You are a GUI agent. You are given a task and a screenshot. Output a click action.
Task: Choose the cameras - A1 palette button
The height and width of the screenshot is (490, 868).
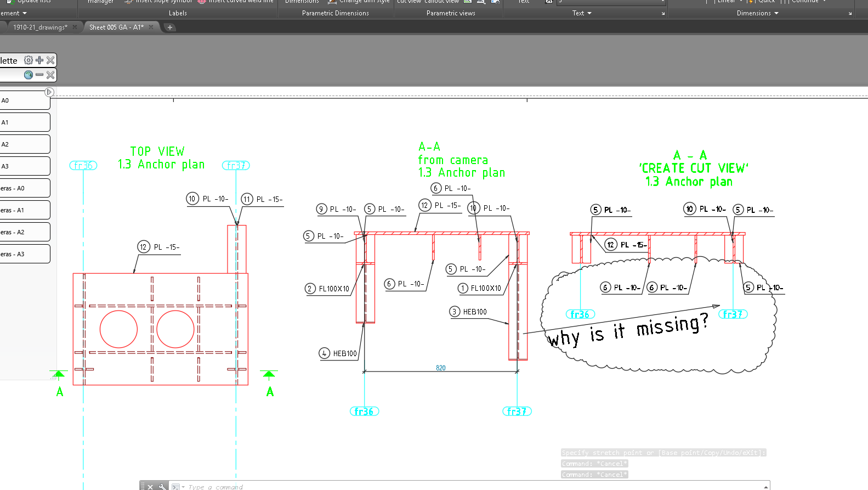pyautogui.click(x=25, y=210)
